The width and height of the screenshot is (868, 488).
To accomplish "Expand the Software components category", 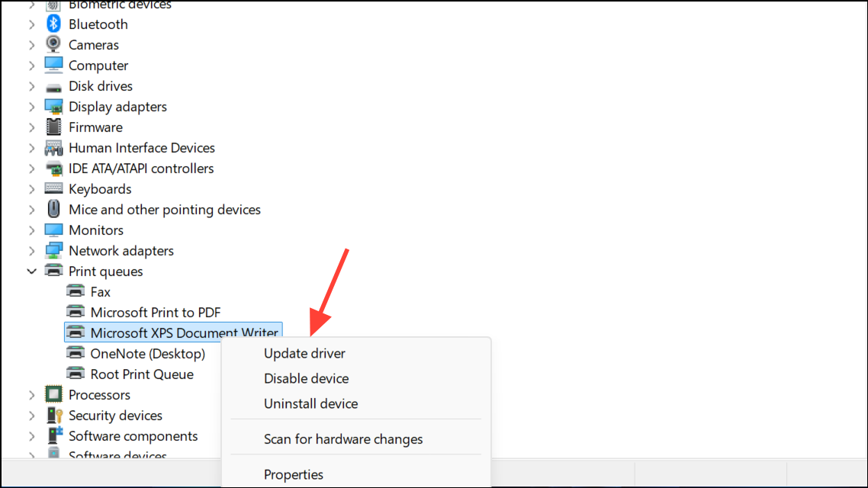I will [31, 436].
